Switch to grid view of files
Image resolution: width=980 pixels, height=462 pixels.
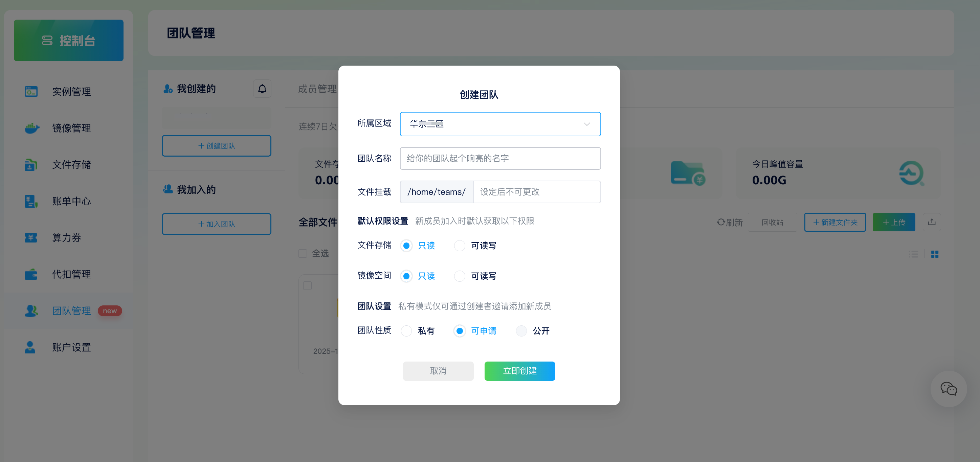click(x=935, y=254)
